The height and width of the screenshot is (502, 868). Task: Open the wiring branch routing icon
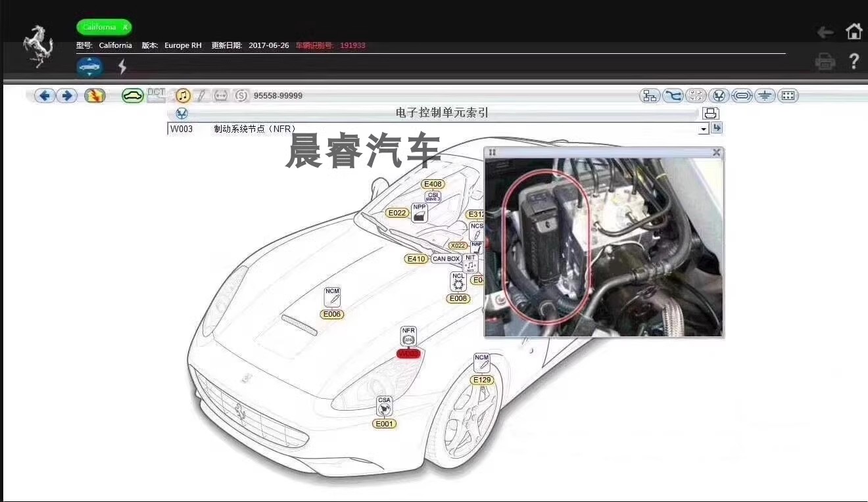tap(673, 96)
